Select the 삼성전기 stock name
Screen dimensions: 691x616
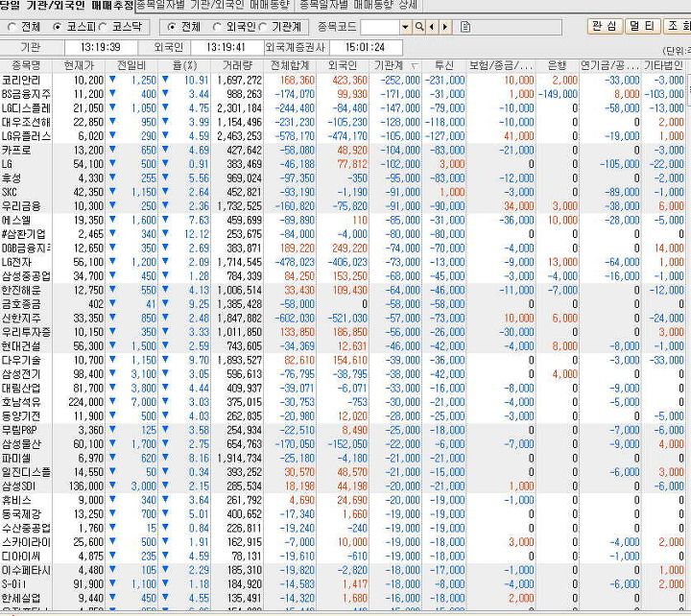tap(21, 374)
